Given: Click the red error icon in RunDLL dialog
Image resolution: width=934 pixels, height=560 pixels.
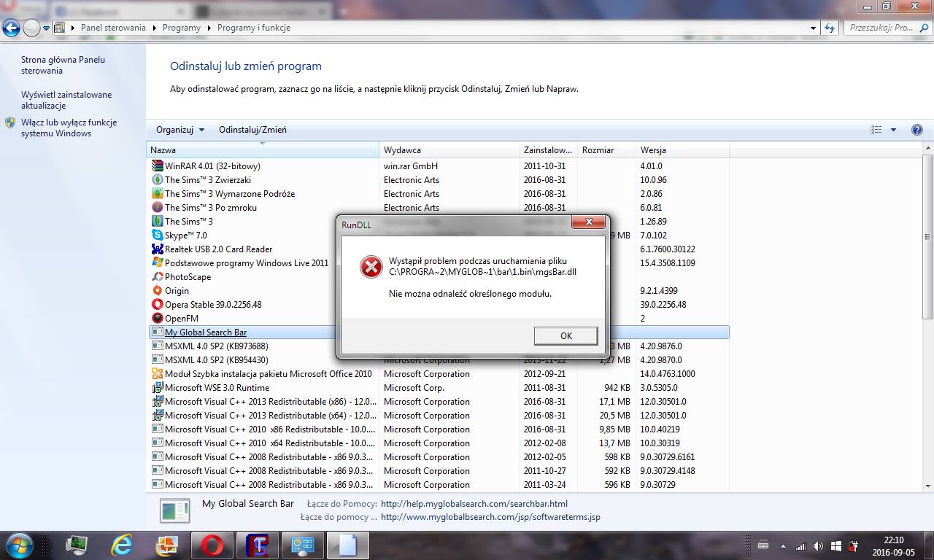Looking at the screenshot, I should [371, 268].
